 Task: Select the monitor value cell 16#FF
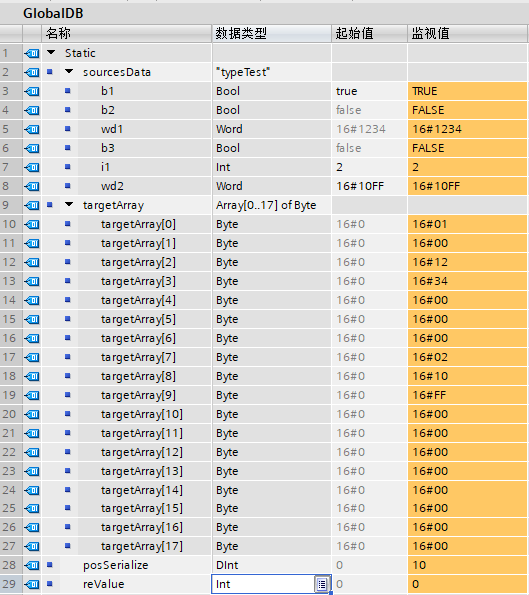pos(467,395)
